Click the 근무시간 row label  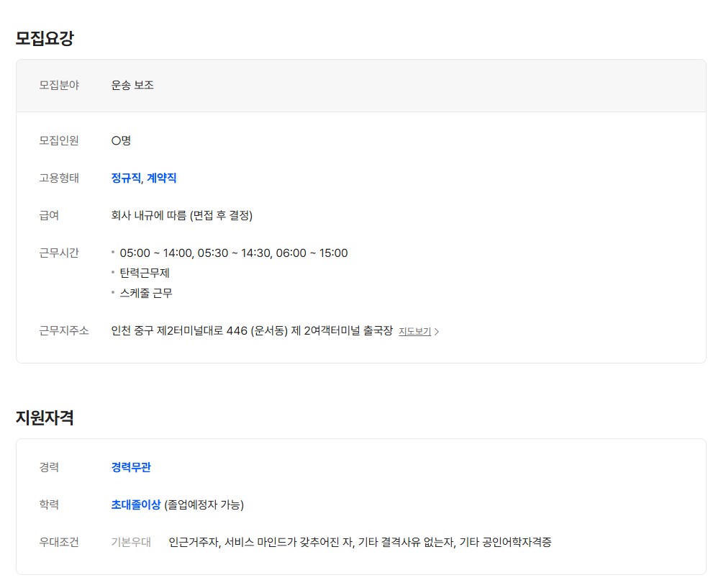(x=59, y=253)
